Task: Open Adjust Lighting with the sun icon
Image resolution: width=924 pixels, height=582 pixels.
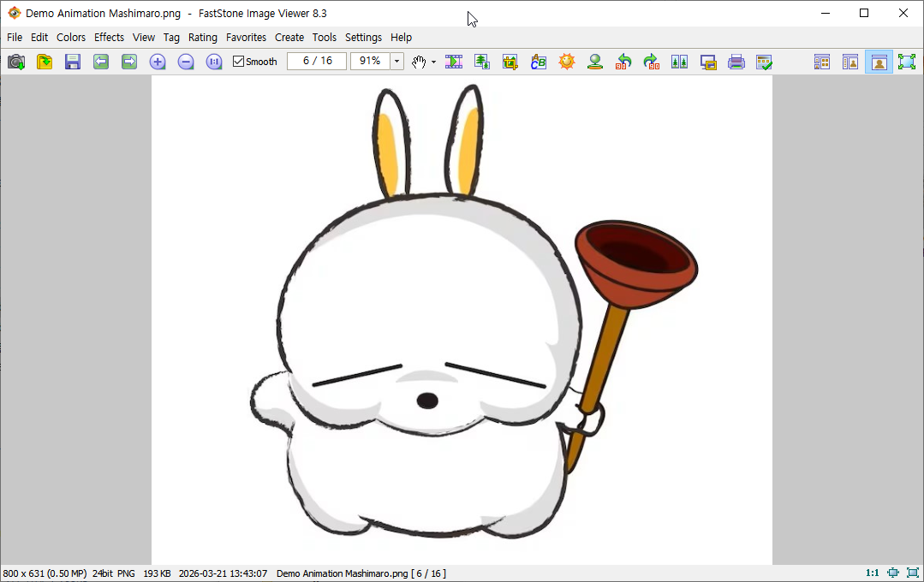Action: [x=567, y=62]
